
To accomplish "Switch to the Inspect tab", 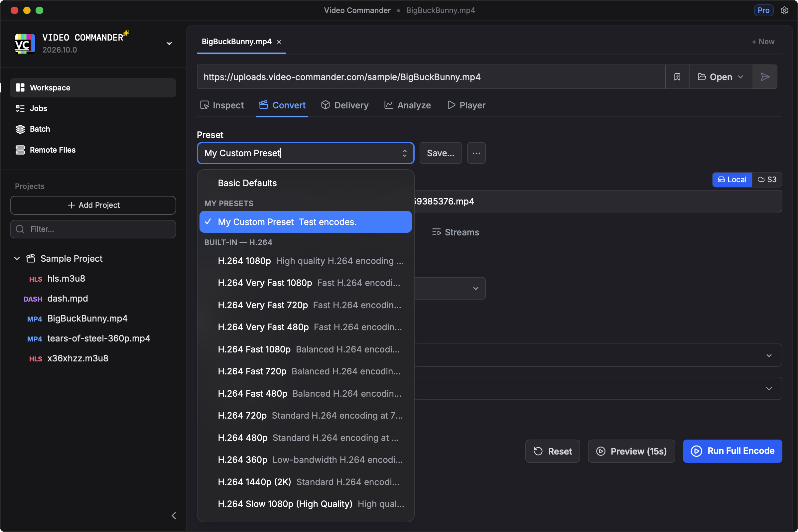I will (x=222, y=105).
